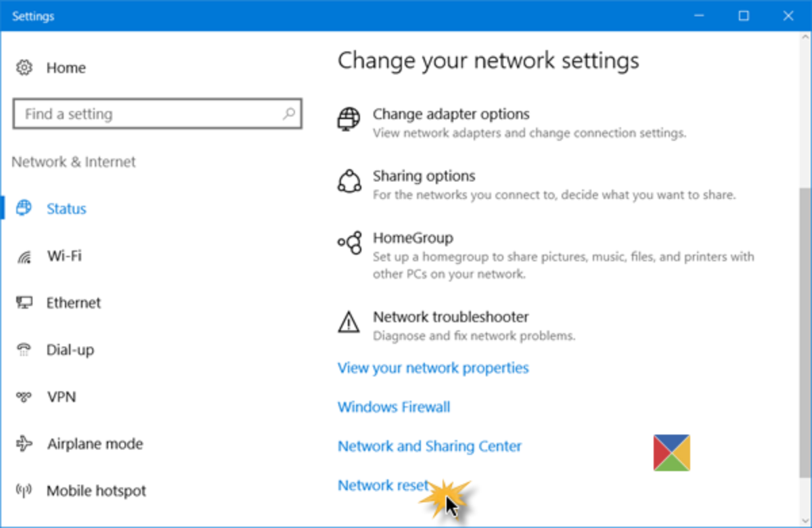Open Network and Sharing Center link
The width and height of the screenshot is (812, 528).
(x=430, y=447)
